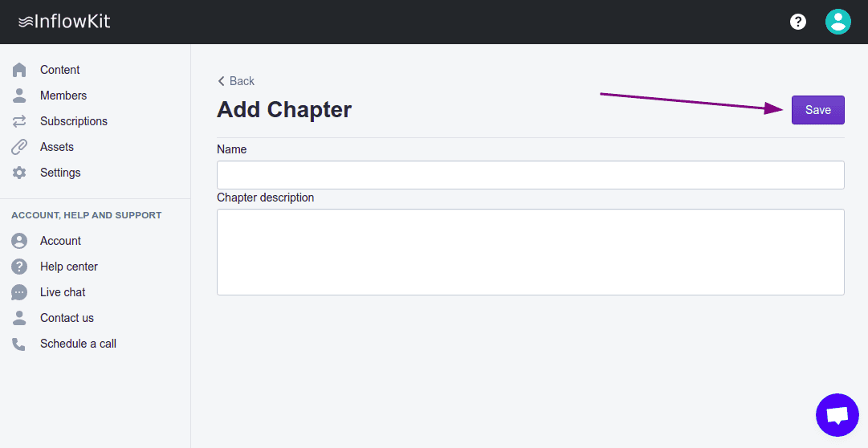The height and width of the screenshot is (448, 868).
Task: Click the Subscriptions arrows icon
Action: pos(19,121)
